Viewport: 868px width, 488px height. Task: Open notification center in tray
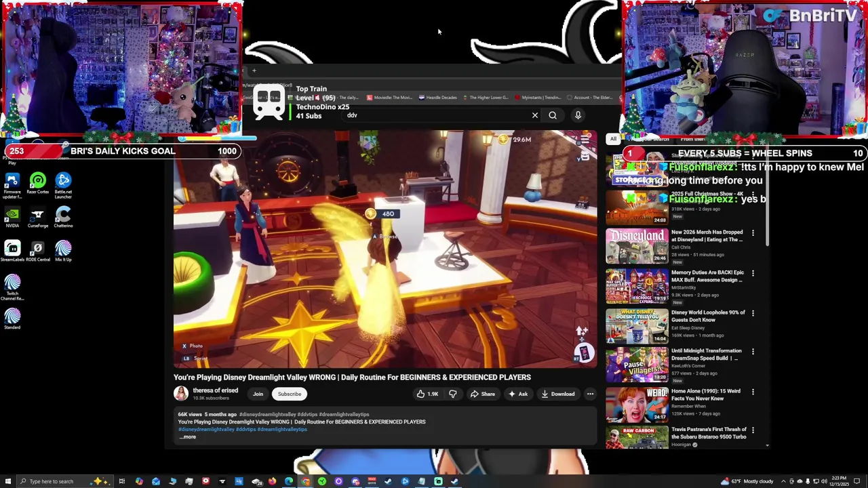point(856,481)
